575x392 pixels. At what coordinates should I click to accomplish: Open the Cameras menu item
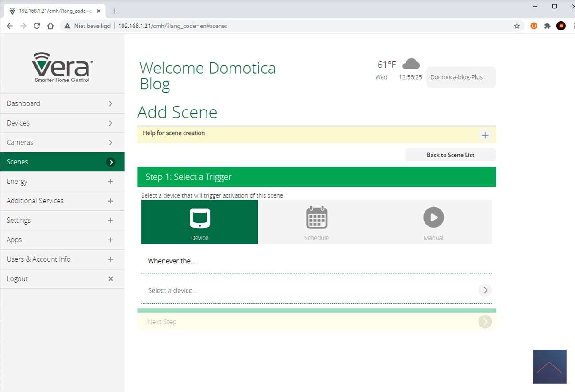pos(62,142)
